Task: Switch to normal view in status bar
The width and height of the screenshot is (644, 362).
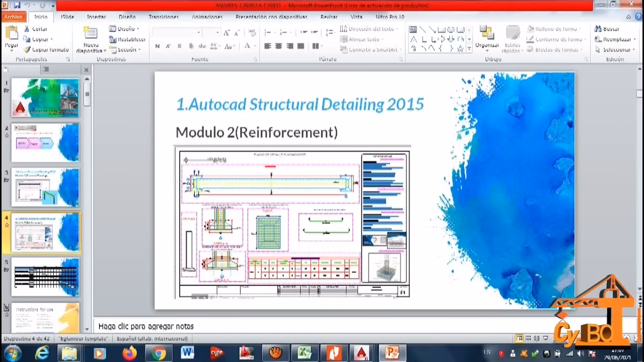Action: tap(519, 338)
